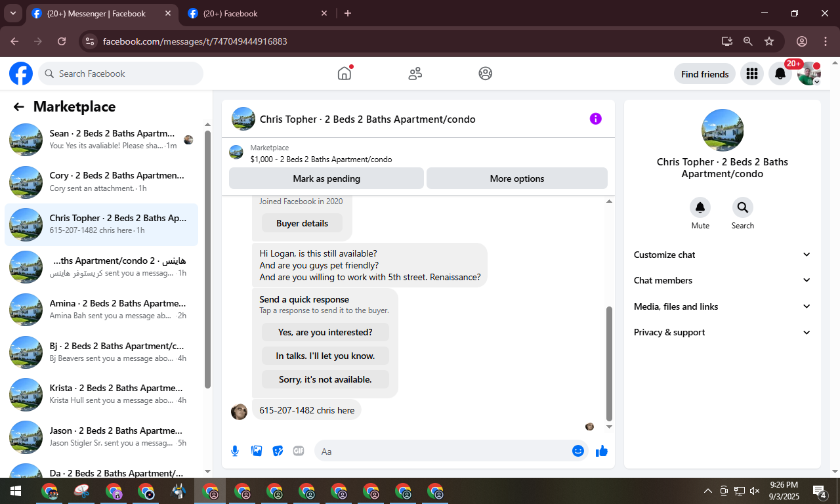Open the Windows Start menu
Viewport: 840px width, 504px height.
click(x=15, y=491)
